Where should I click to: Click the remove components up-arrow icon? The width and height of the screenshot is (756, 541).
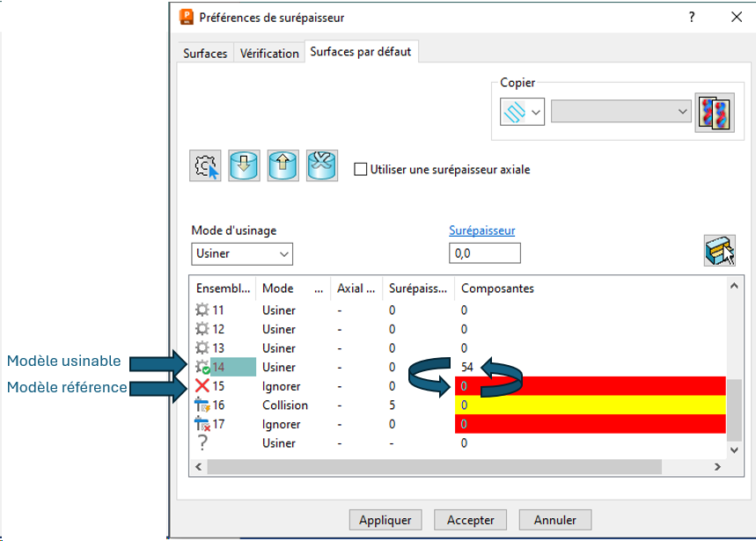[283, 165]
